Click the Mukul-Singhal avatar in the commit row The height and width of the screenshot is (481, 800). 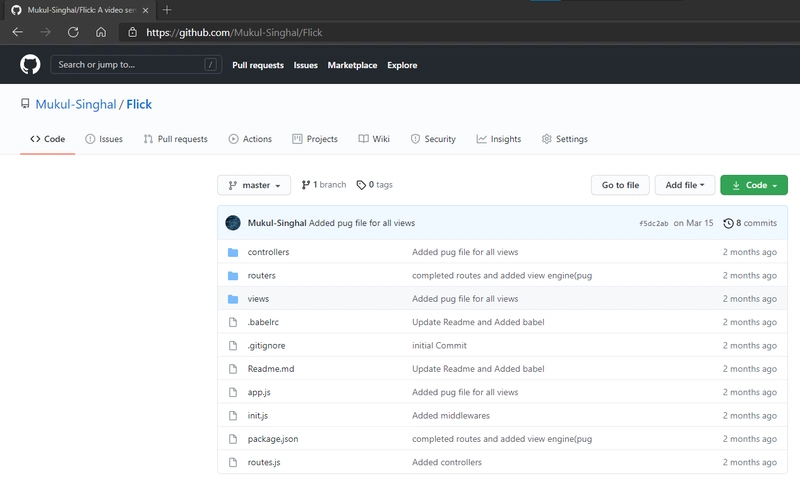click(233, 223)
